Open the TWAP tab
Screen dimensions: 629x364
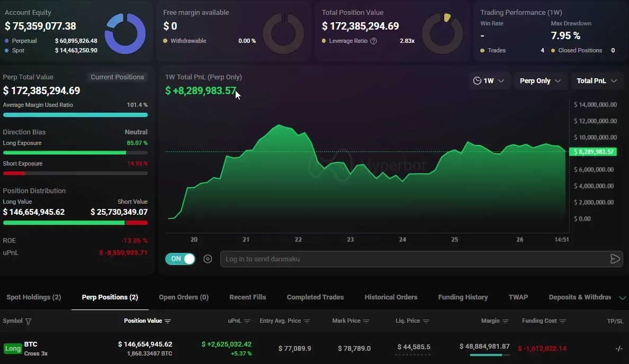(518, 297)
